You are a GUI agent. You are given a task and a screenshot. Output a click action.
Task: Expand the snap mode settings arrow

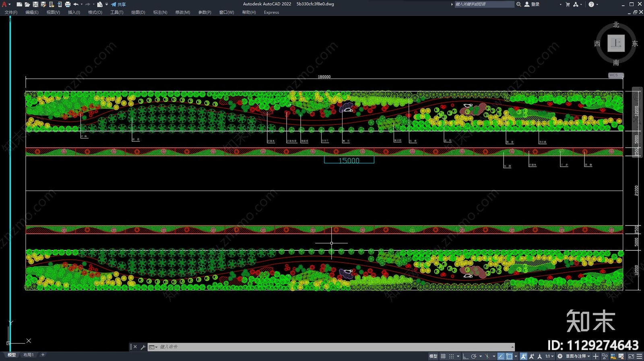[458, 356]
